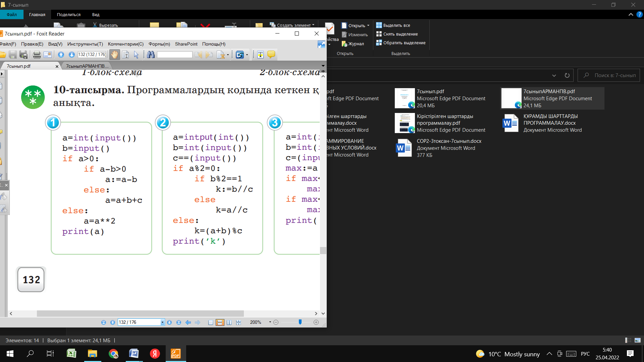Screen dimensions: 644x362
Task: Switch to the 7сыныпАРМАНПВ tab
Action: coord(87,66)
